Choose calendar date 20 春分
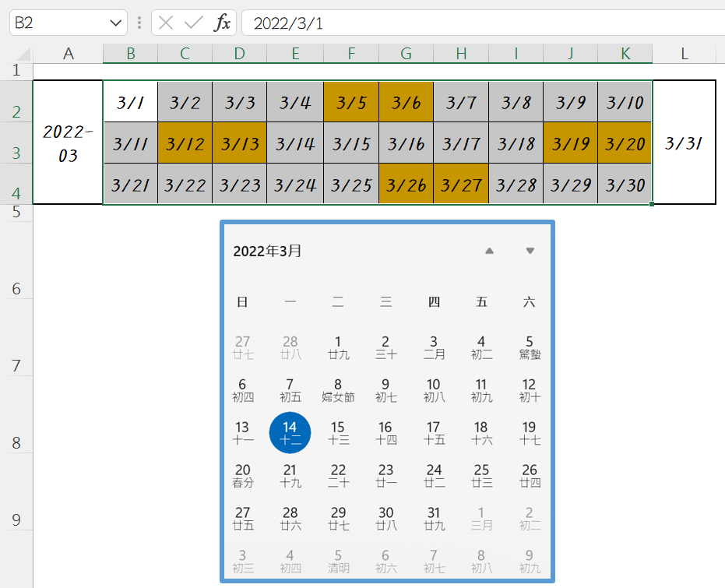725x588 pixels. tap(243, 476)
